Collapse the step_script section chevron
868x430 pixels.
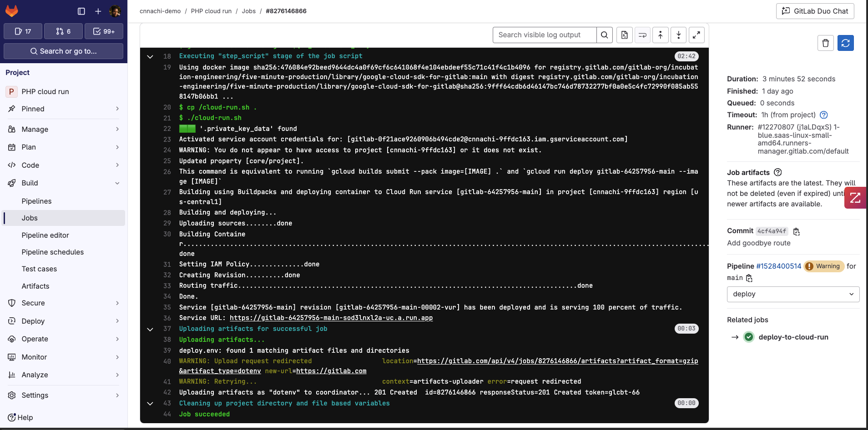tap(150, 57)
